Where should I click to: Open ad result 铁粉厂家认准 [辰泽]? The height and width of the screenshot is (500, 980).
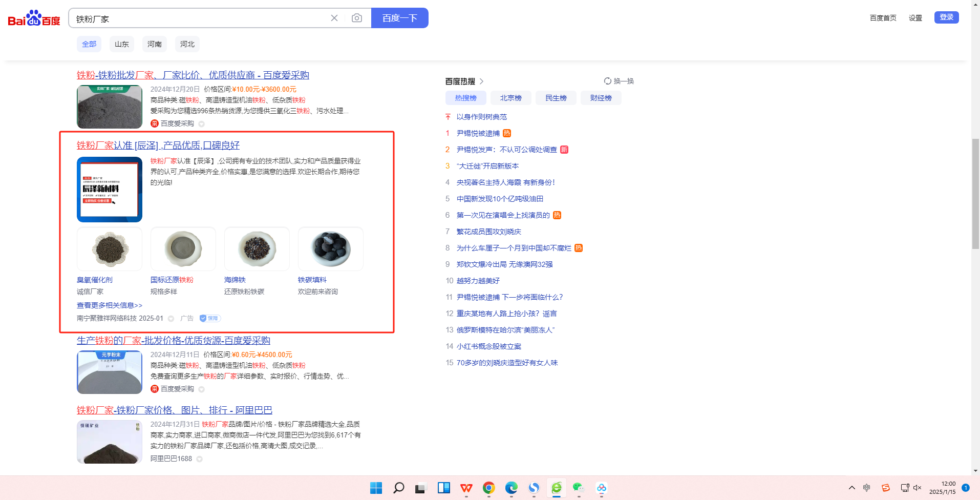click(158, 145)
